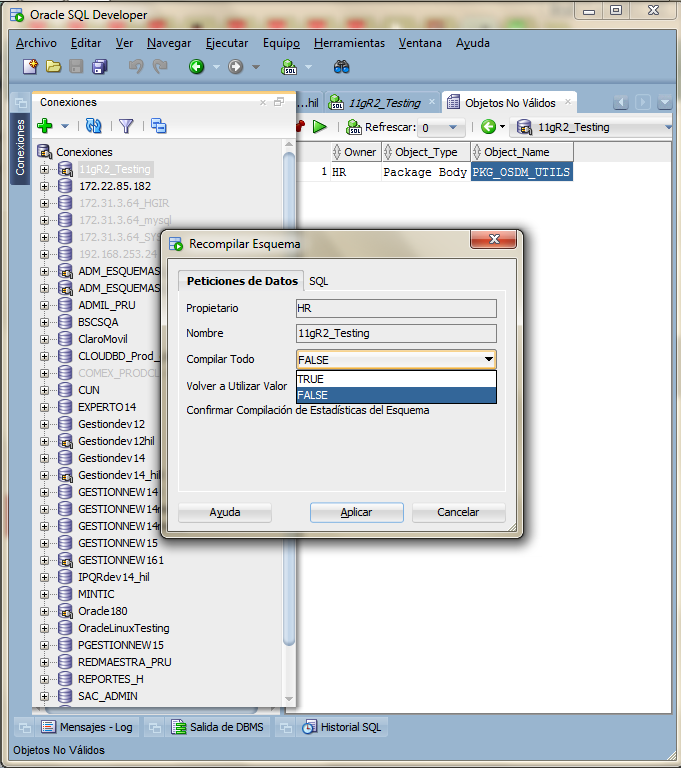The width and height of the screenshot is (681, 768).
Task: Click the grey Forward navigation icon
Action: click(236, 67)
